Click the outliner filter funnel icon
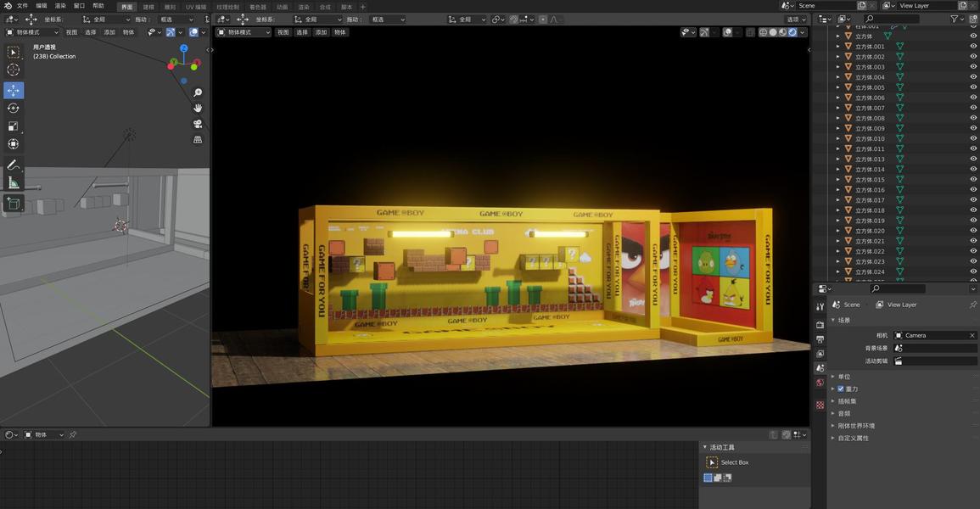Screen dimensions: 980x509 955,19
